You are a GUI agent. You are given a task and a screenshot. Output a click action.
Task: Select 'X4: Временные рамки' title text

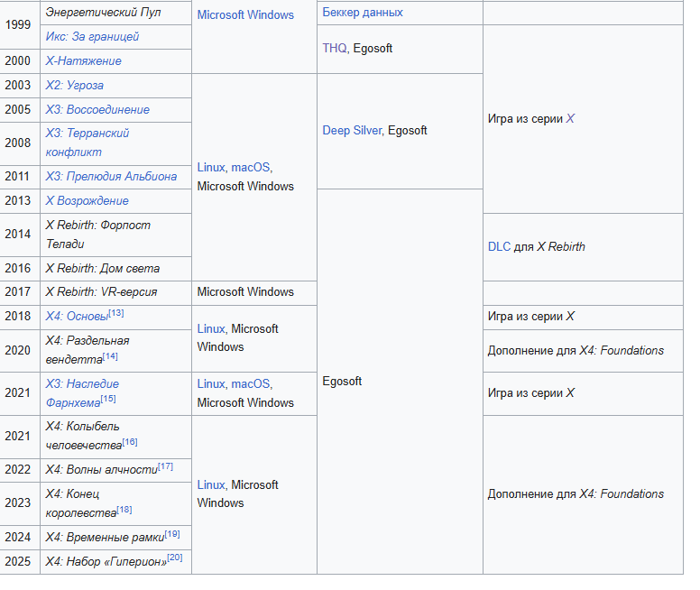[105, 538]
